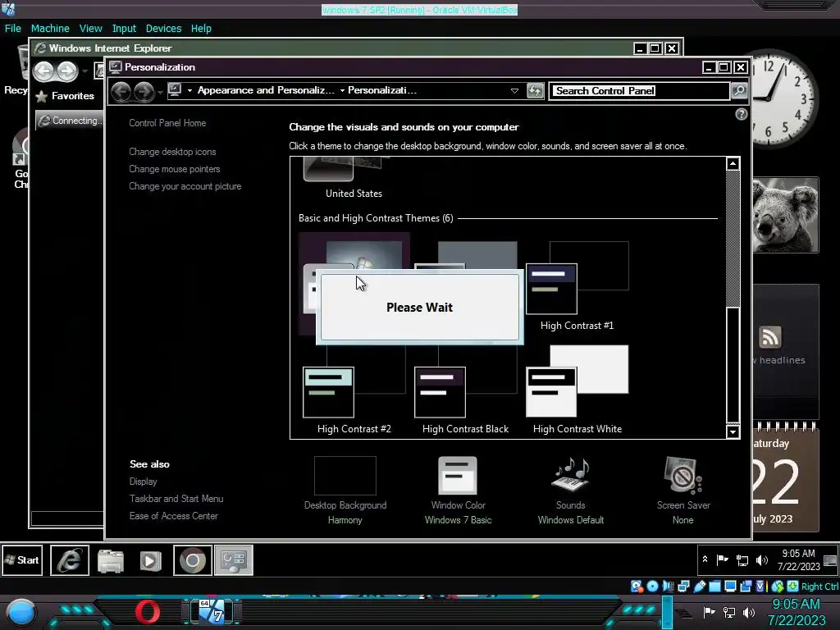Click the analog clock gadget
The width and height of the screenshot is (840, 630).
pyautogui.click(x=783, y=98)
